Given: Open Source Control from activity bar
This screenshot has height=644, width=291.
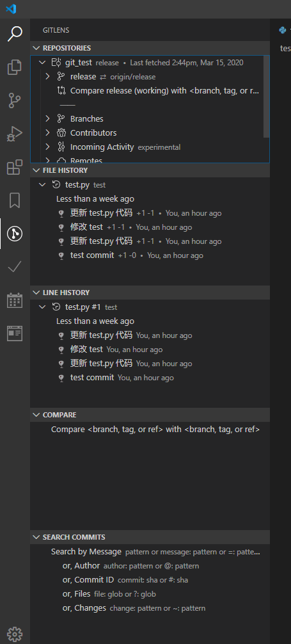Looking at the screenshot, I should tap(15, 101).
